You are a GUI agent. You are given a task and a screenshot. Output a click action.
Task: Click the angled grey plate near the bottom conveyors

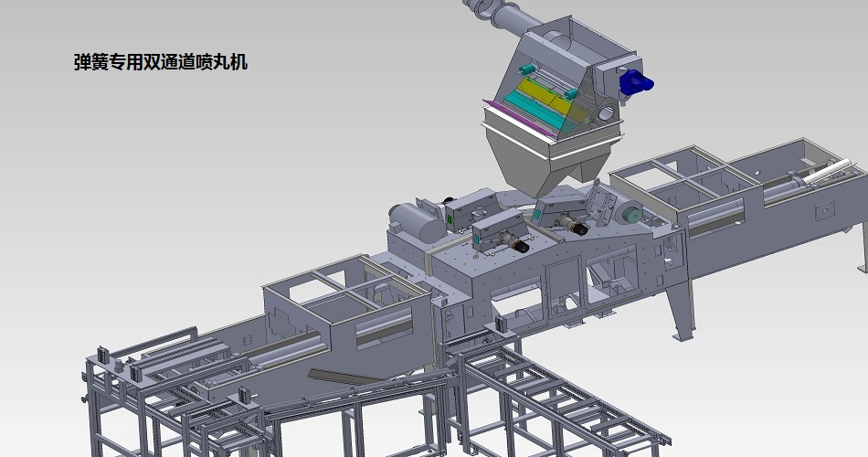point(345,376)
